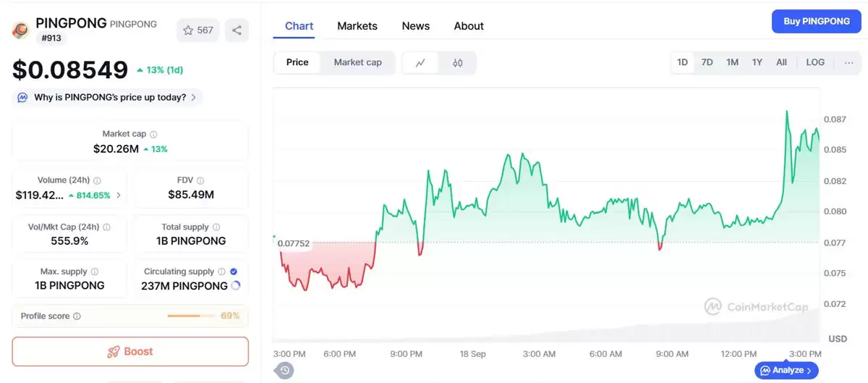This screenshot has width=868, height=383.
Task: Click Profile score info icon
Action: 77,316
